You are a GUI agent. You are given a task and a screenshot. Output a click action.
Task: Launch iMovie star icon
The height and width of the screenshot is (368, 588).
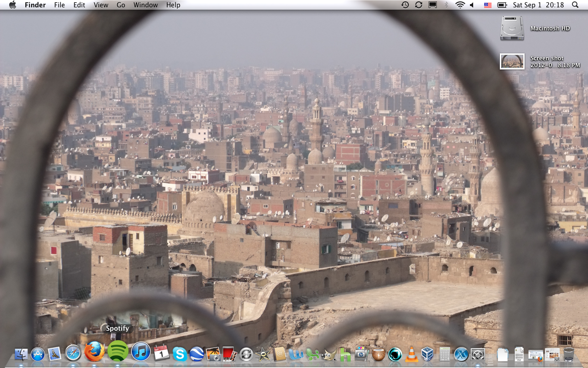point(263,354)
